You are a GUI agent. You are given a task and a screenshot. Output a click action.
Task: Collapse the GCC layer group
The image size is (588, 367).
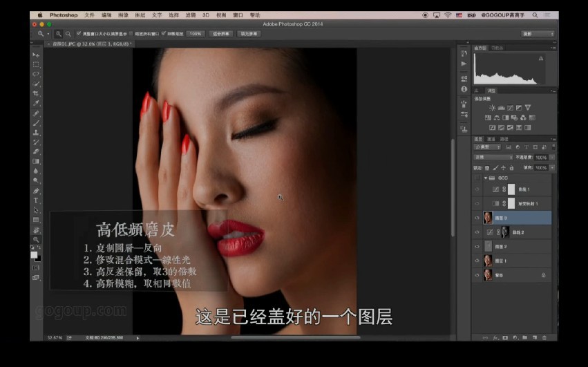pyautogui.click(x=486, y=178)
